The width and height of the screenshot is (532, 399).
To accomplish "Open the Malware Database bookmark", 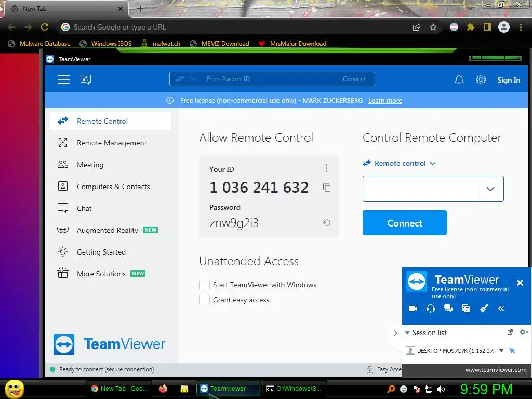I will point(39,44).
